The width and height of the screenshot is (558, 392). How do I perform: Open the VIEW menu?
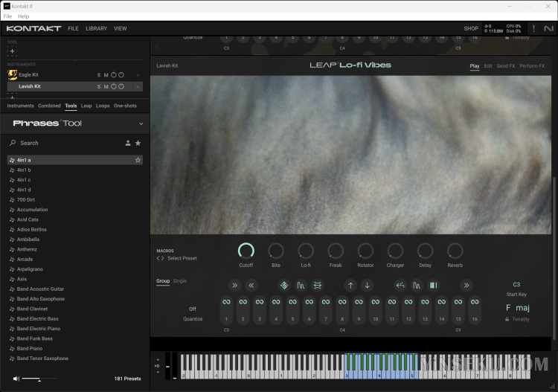(120, 28)
